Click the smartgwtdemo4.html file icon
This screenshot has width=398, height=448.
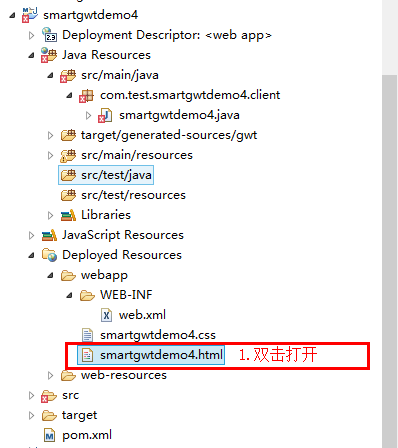(87, 355)
